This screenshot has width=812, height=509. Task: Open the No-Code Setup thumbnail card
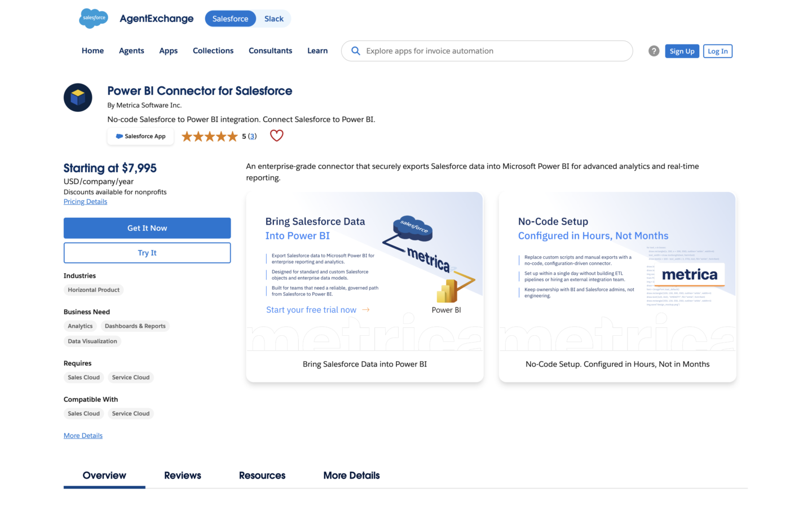coord(617,287)
